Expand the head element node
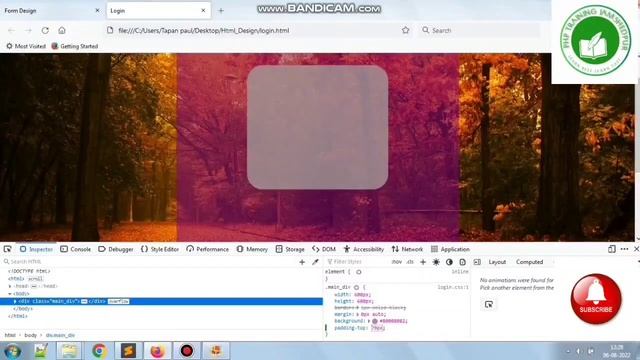Viewport: 640px width, 360px height. pos(10,286)
